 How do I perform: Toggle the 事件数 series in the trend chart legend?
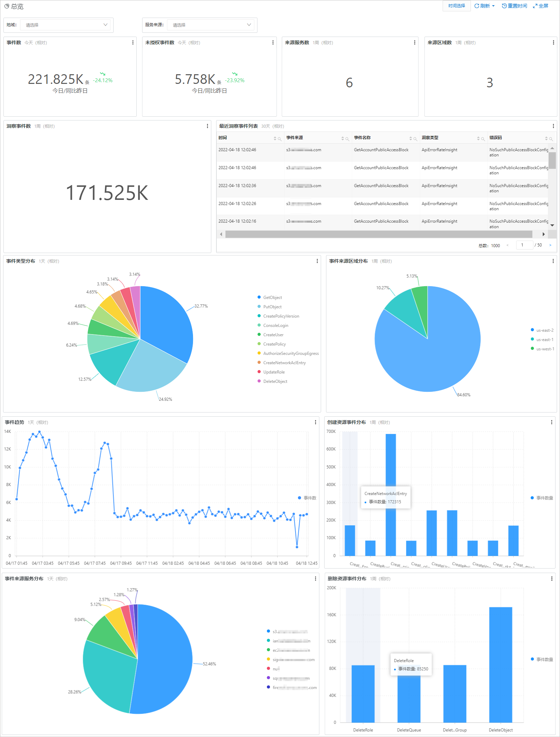(x=307, y=498)
